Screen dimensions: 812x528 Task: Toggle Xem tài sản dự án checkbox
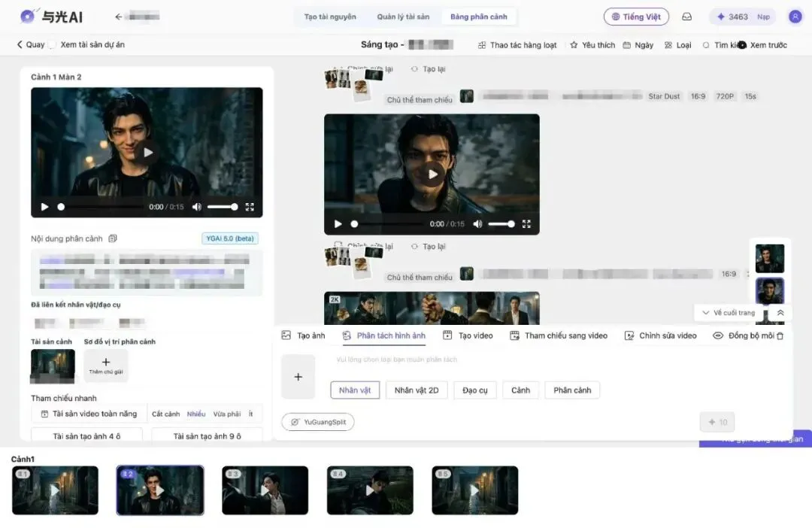(52, 45)
